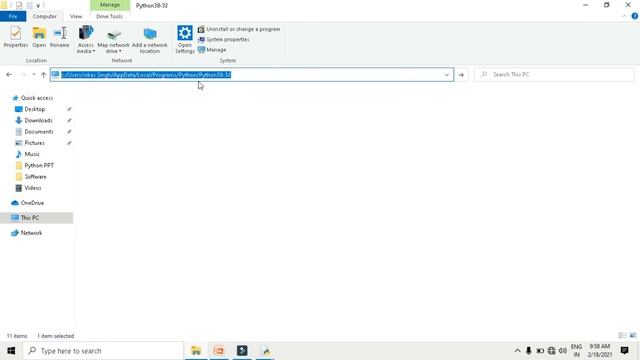Open File Explorer from taskbar
The height and width of the screenshot is (360, 640).
tap(196, 351)
